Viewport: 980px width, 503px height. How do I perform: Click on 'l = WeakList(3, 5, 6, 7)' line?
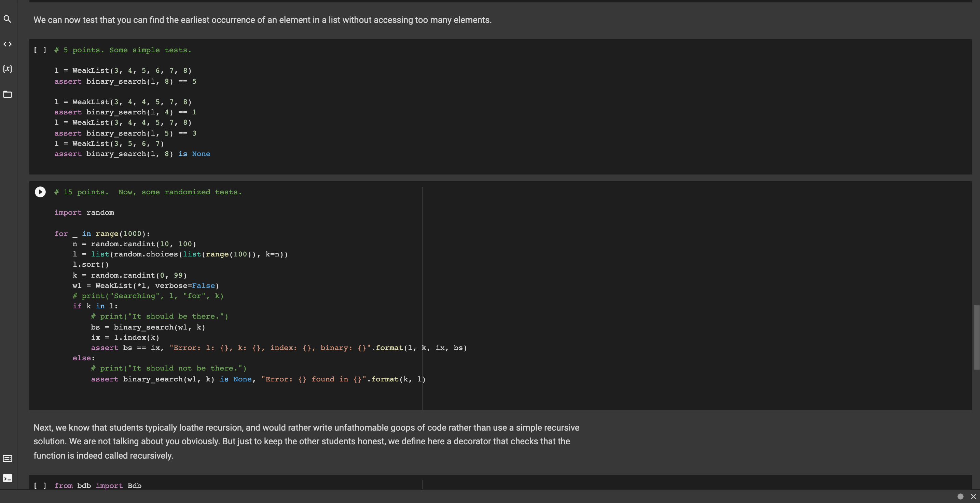109,144
